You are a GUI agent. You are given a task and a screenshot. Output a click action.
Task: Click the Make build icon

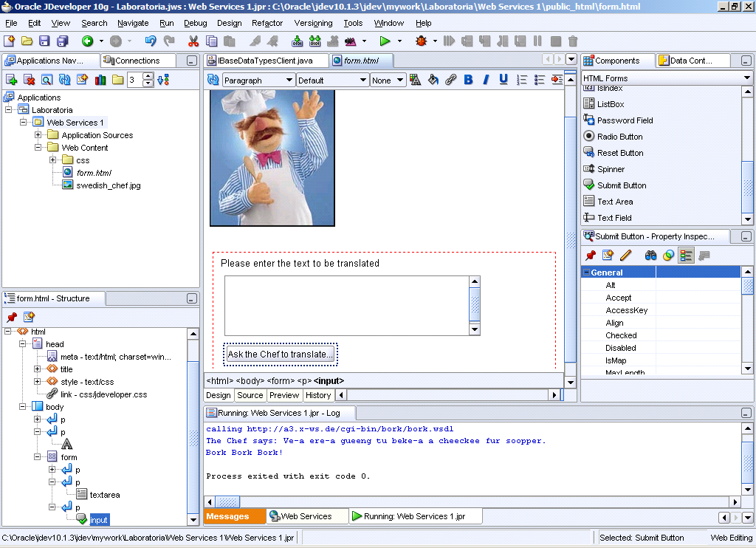[x=297, y=41]
